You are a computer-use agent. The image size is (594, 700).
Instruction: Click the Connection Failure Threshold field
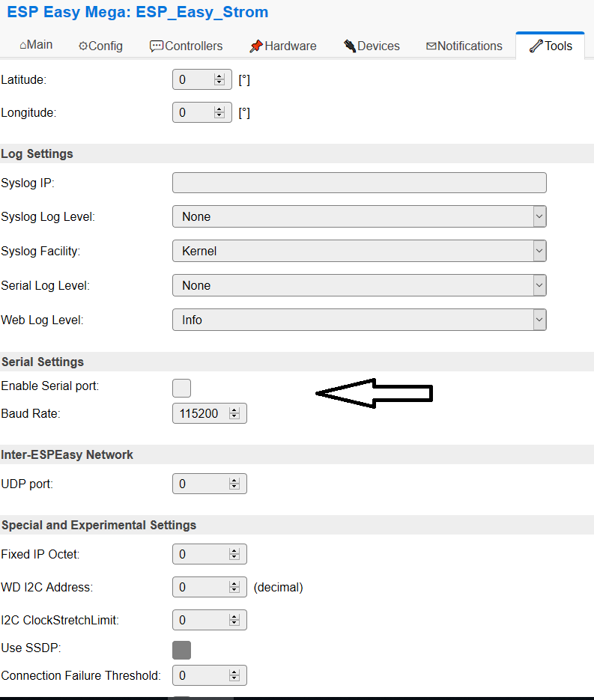point(210,675)
